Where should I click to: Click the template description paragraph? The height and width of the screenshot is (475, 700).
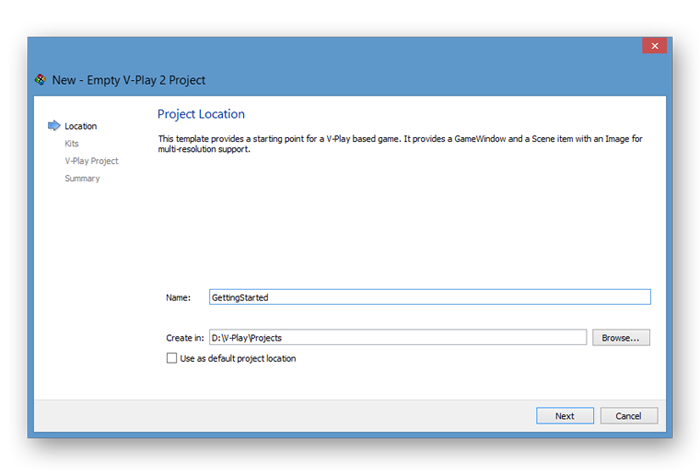(400, 144)
